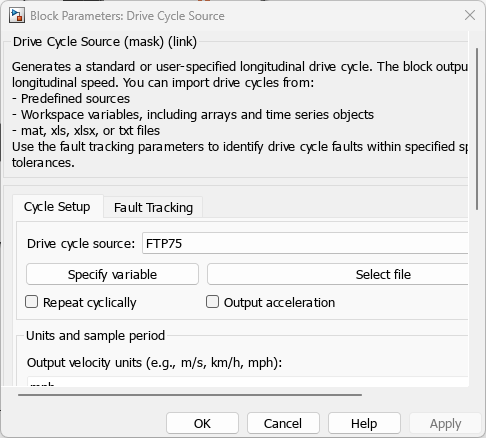Click the Output velocity units input field
486x438 pixels.
[248, 382]
